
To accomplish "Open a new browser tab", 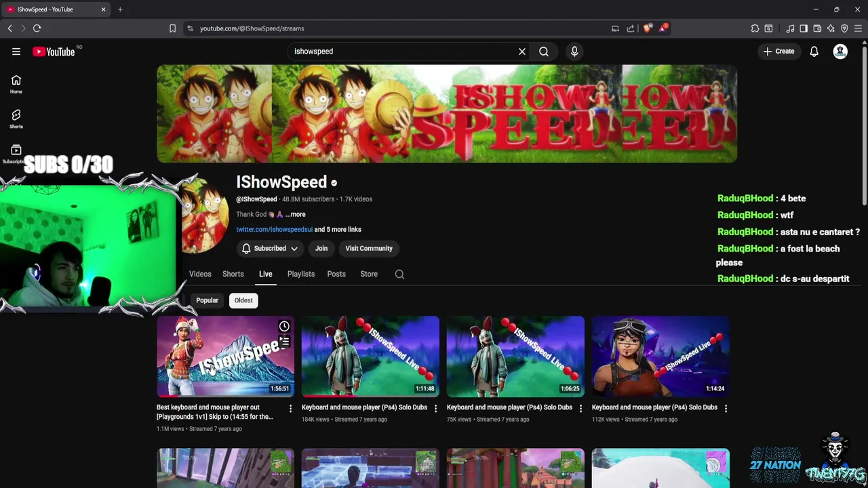I will click(x=120, y=9).
